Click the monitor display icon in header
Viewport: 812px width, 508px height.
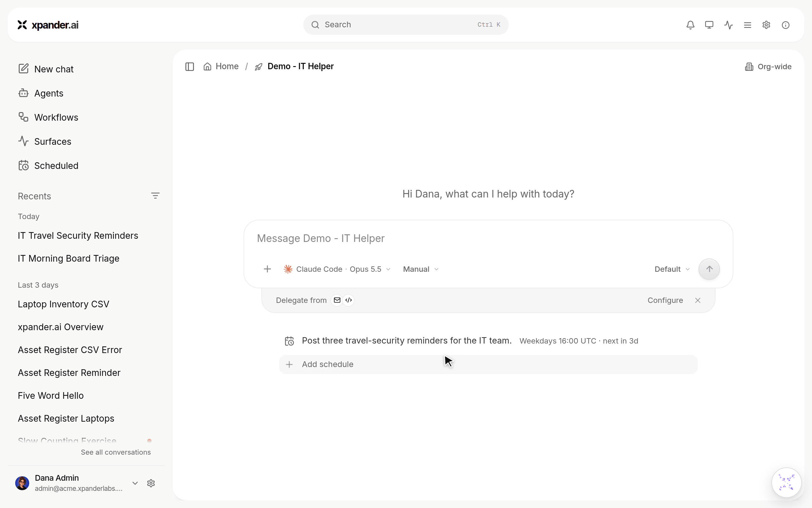tap(709, 25)
